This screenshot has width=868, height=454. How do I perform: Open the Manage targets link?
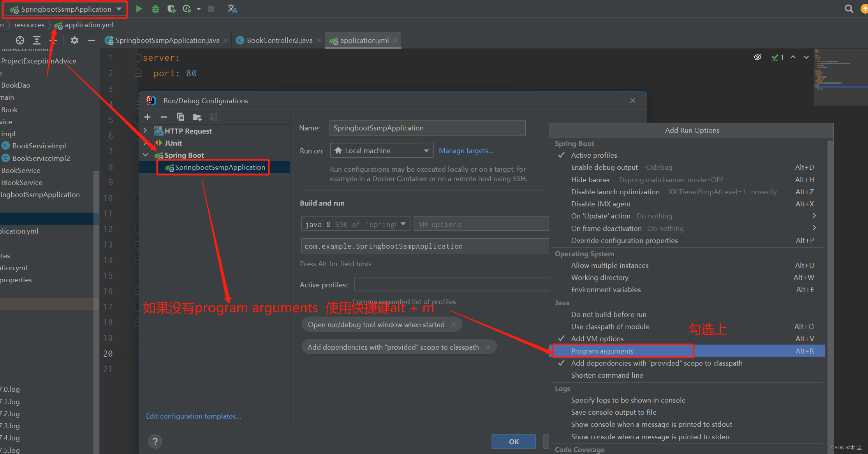click(x=466, y=151)
